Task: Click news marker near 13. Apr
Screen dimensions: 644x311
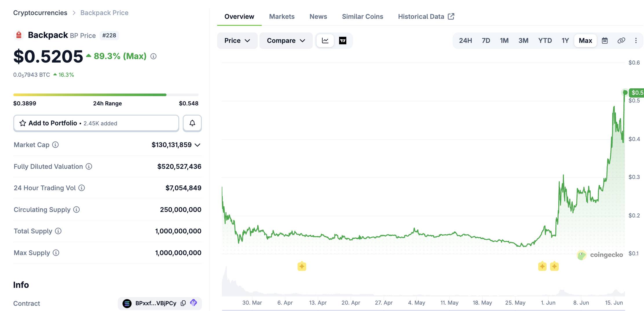Action: click(302, 266)
